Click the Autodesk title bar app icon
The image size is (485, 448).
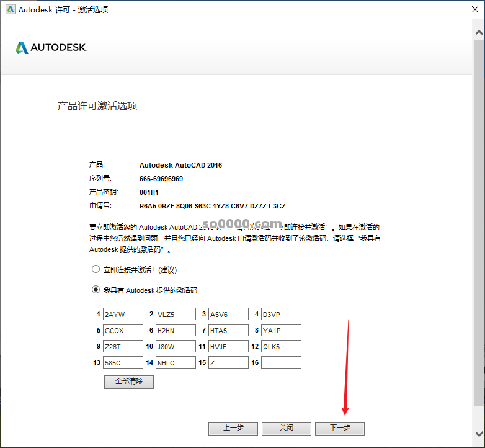point(9,10)
